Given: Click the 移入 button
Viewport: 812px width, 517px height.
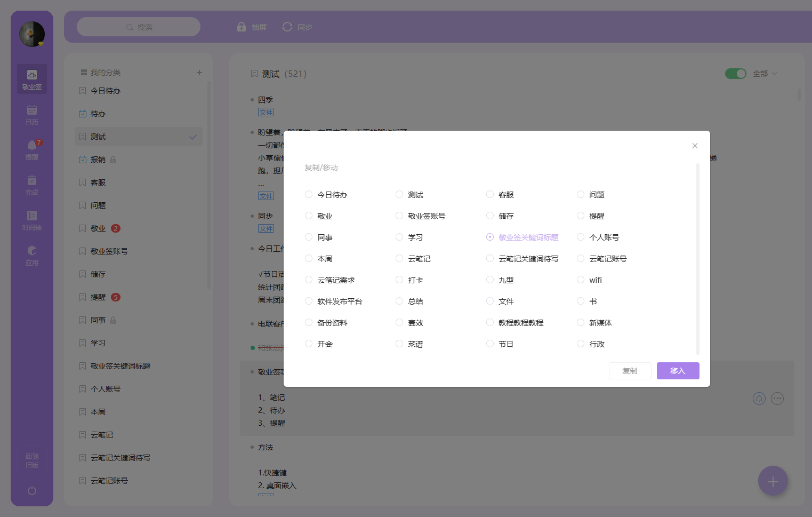Looking at the screenshot, I should coord(678,371).
